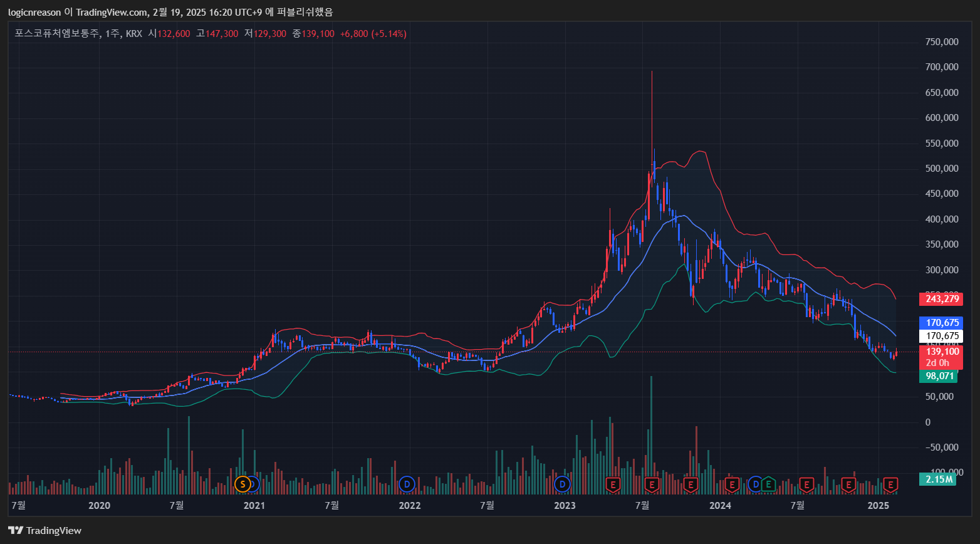
Task: Click the red E marker between 2024 7월 and 2025
Action: pyautogui.click(x=848, y=484)
